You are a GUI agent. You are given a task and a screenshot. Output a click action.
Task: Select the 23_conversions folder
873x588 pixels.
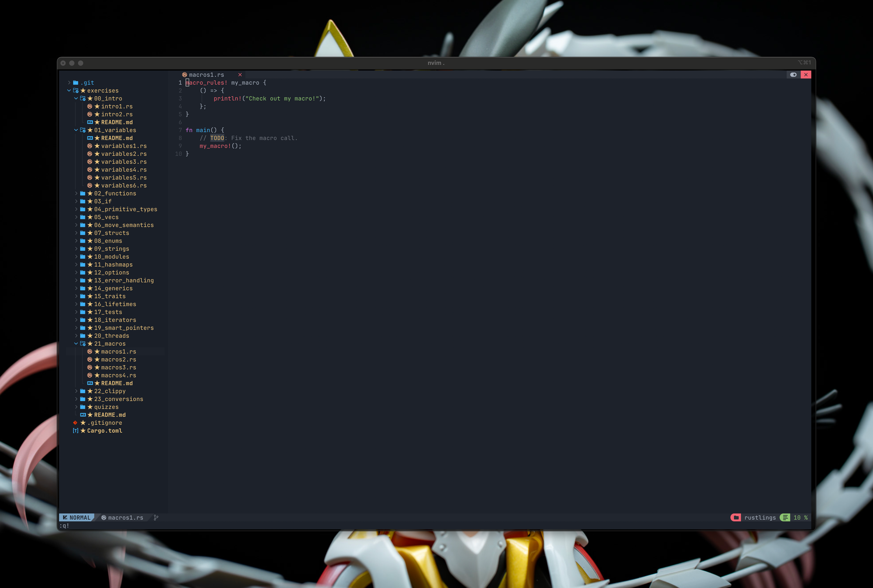119,399
